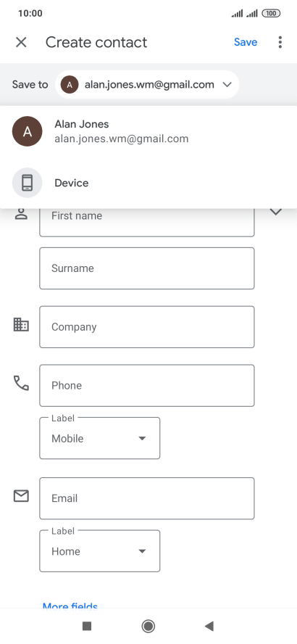Choose Alan Jones account option
Image resolution: width=297 pixels, height=644 pixels.
tap(148, 131)
